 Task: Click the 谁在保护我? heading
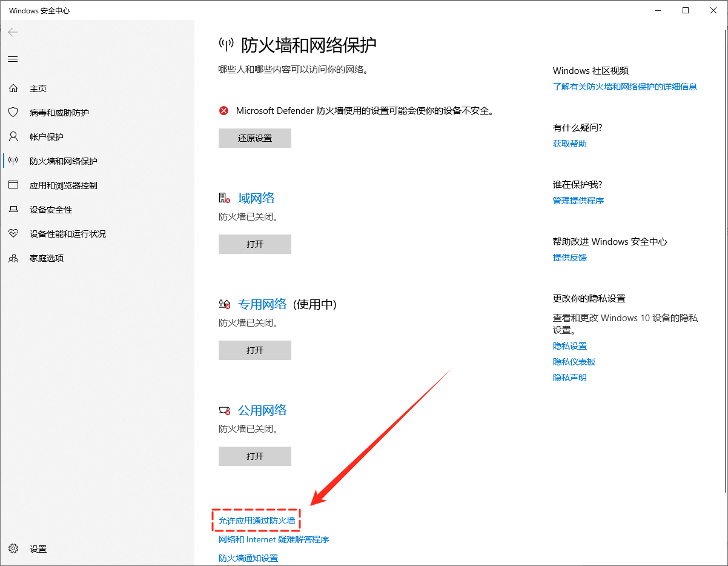pyautogui.click(x=578, y=185)
